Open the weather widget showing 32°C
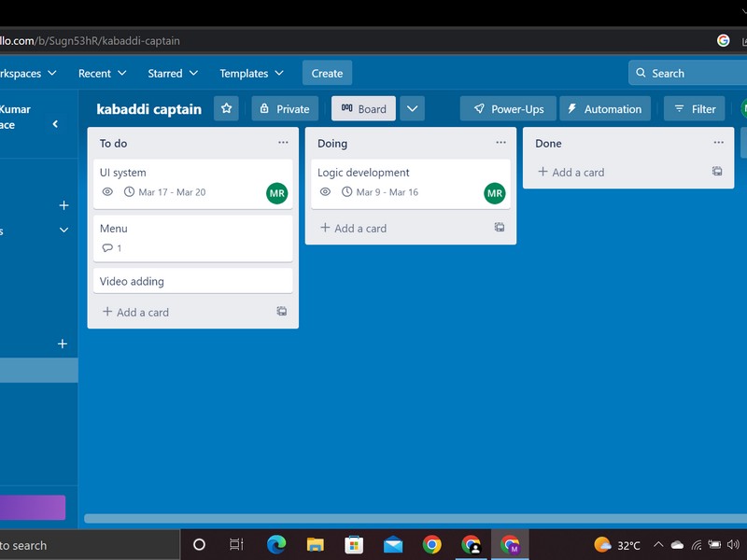 tap(616, 545)
